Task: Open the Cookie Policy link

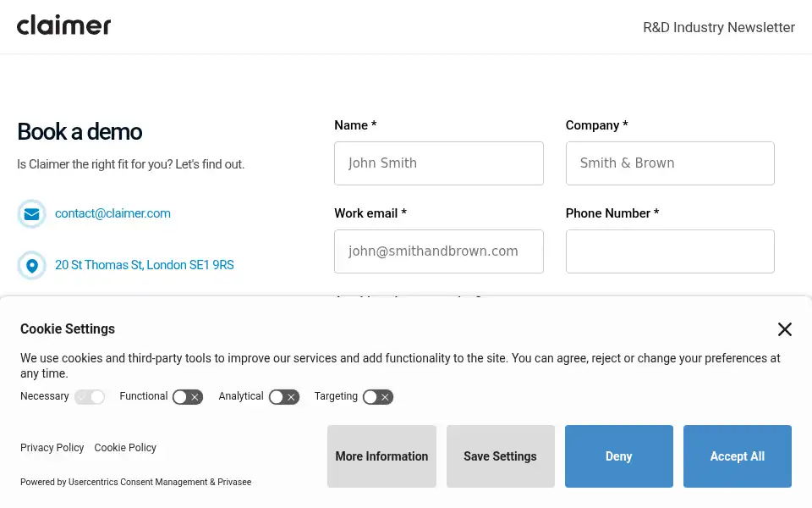Action: [x=125, y=447]
